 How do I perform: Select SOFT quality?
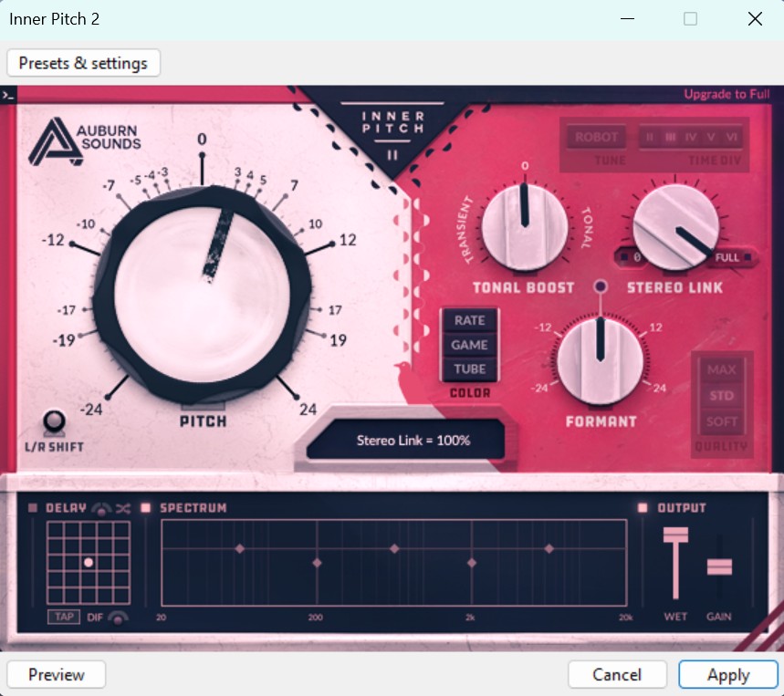click(x=722, y=421)
